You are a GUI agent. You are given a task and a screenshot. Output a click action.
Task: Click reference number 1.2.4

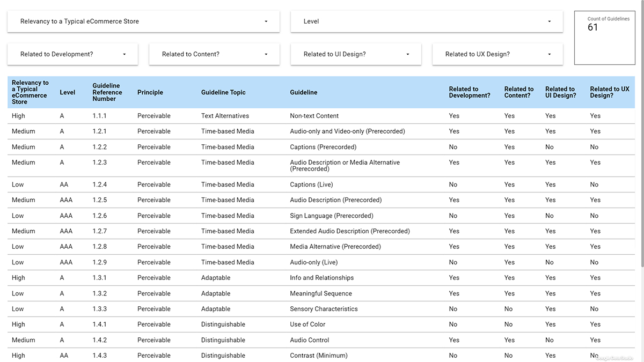click(x=99, y=184)
